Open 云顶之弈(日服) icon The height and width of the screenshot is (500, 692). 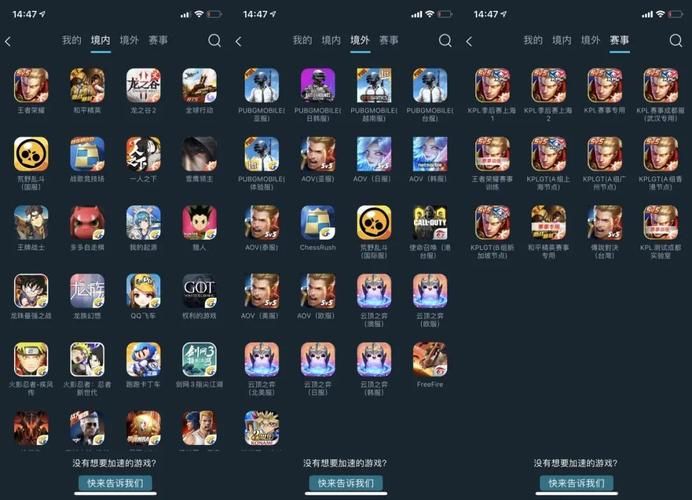(x=318, y=359)
